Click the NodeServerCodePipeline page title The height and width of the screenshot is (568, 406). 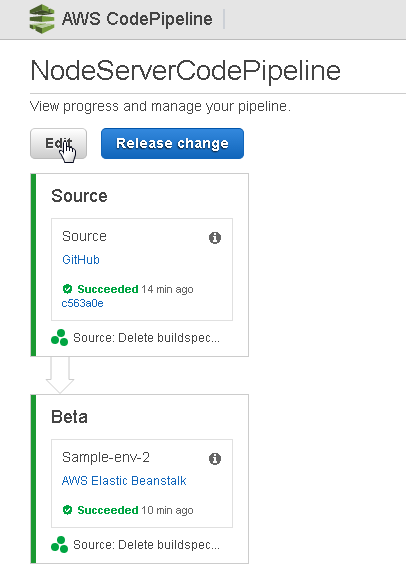[185, 71]
